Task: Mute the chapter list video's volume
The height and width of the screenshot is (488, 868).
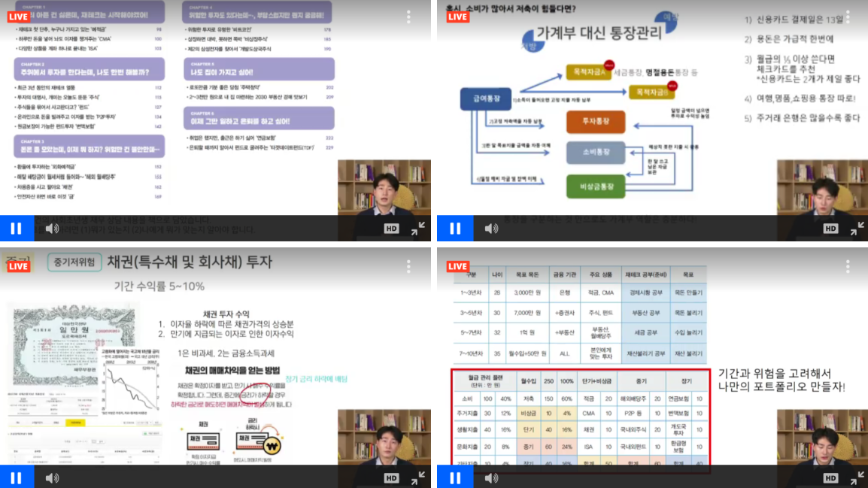Action: pos(52,229)
